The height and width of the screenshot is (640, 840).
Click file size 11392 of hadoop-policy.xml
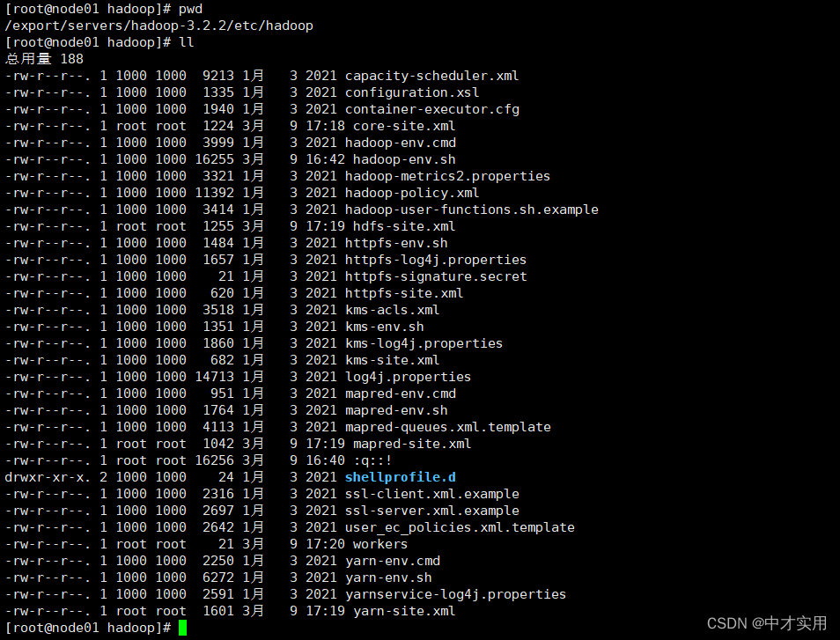tap(214, 193)
